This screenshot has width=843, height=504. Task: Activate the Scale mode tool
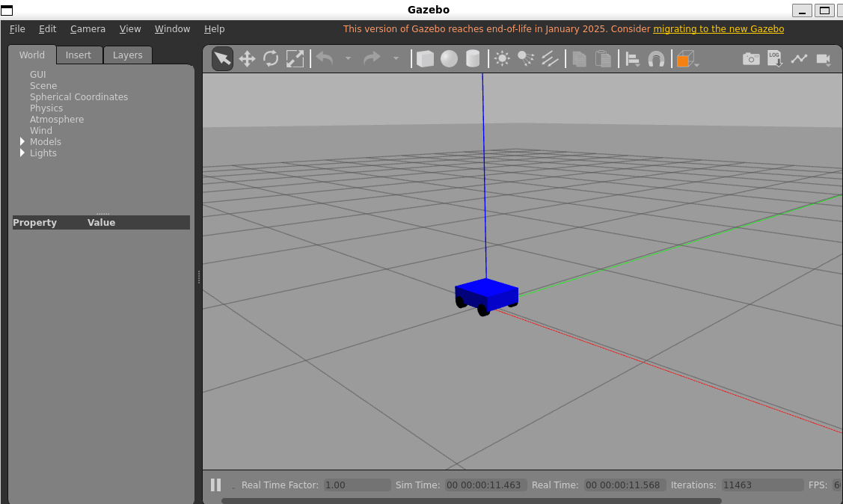click(295, 59)
